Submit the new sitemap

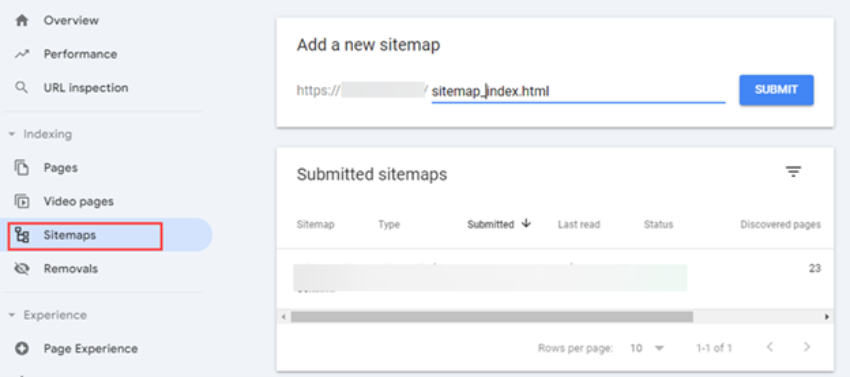coord(776,90)
